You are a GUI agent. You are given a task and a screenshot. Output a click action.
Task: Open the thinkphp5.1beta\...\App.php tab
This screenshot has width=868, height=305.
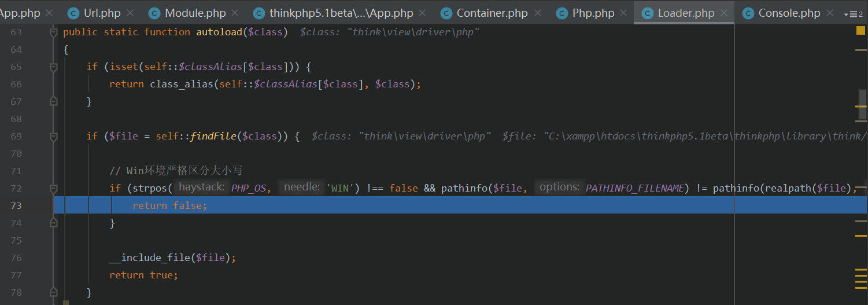(x=341, y=13)
